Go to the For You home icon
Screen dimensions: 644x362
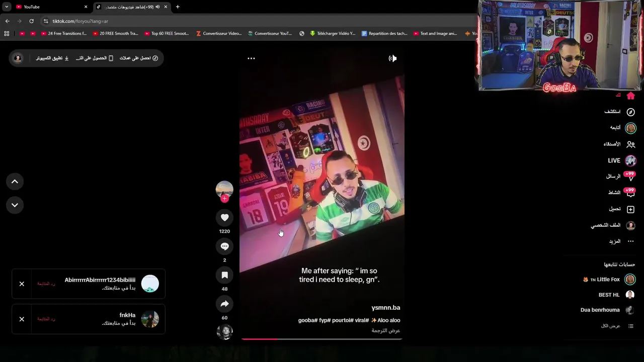click(631, 96)
